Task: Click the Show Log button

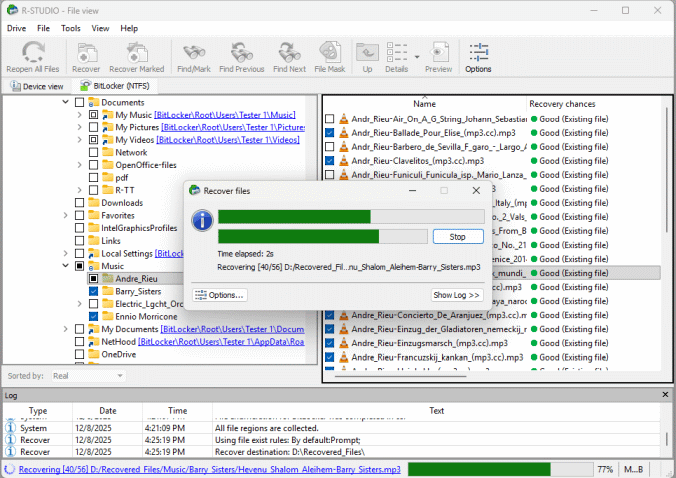Action: click(456, 295)
